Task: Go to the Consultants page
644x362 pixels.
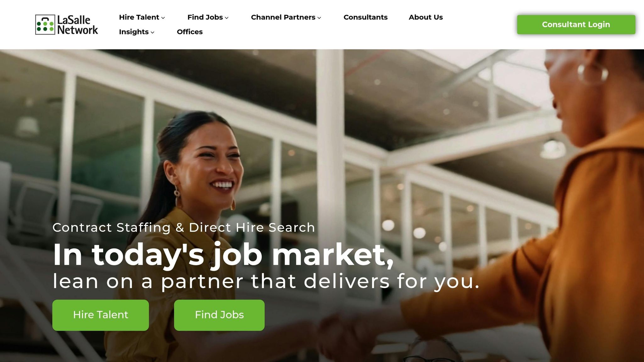Action: pyautogui.click(x=365, y=17)
